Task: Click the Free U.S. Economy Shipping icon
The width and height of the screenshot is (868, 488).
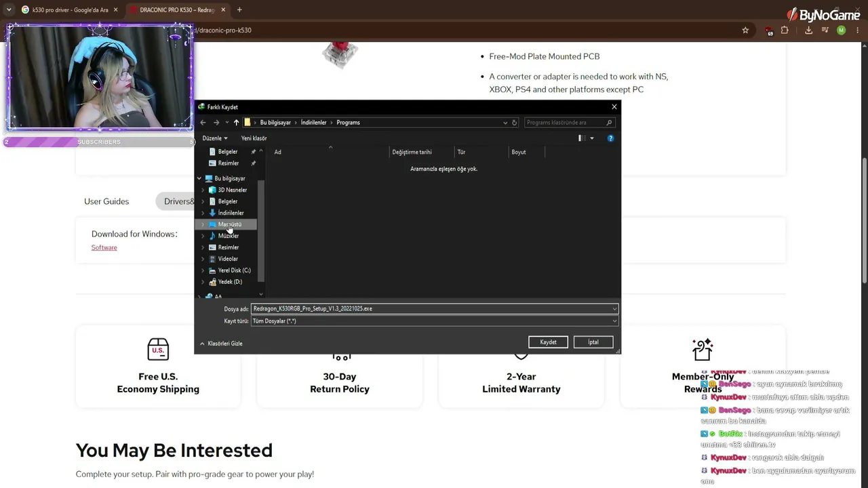Action: click(x=158, y=350)
